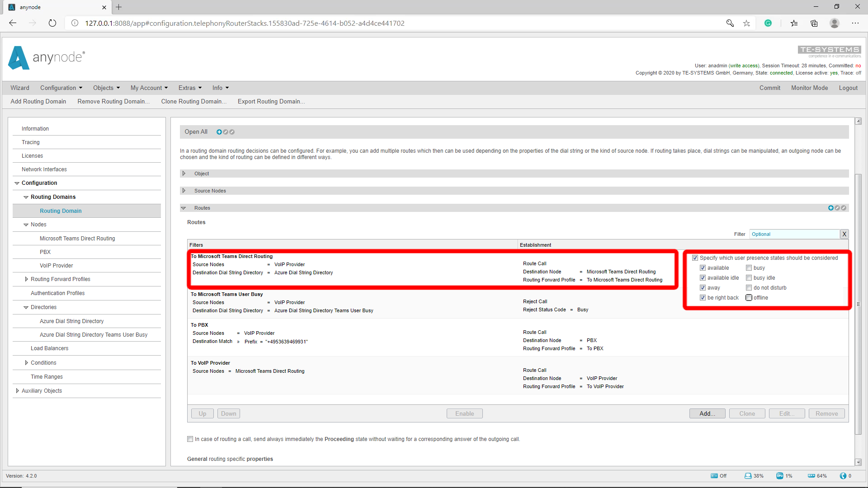Click the Filter input field
The width and height of the screenshot is (868, 488).
(x=794, y=234)
